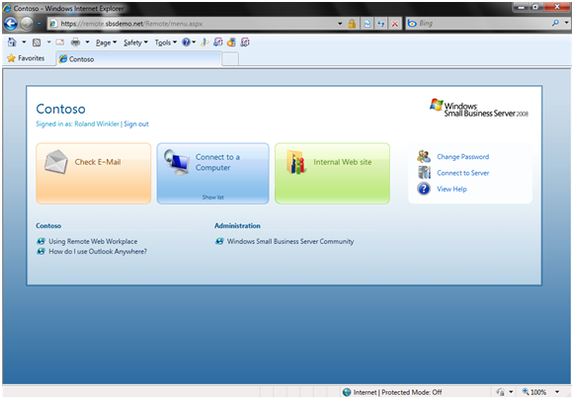
Task: Click Internet Protected Mode status bar zone
Action: tap(392, 392)
